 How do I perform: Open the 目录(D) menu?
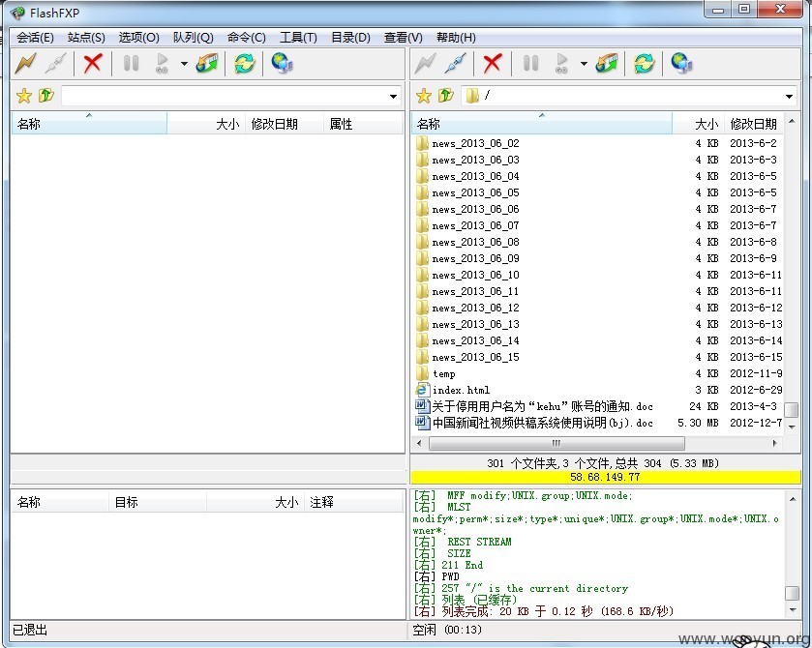coord(350,38)
